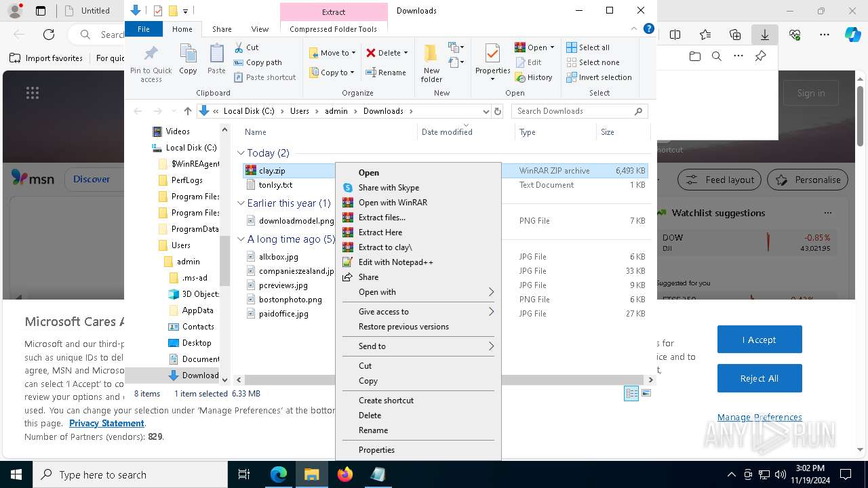Image resolution: width=868 pixels, height=488 pixels.
Task: Expand the Open dropdown in the ribbon
Action: 552,47
